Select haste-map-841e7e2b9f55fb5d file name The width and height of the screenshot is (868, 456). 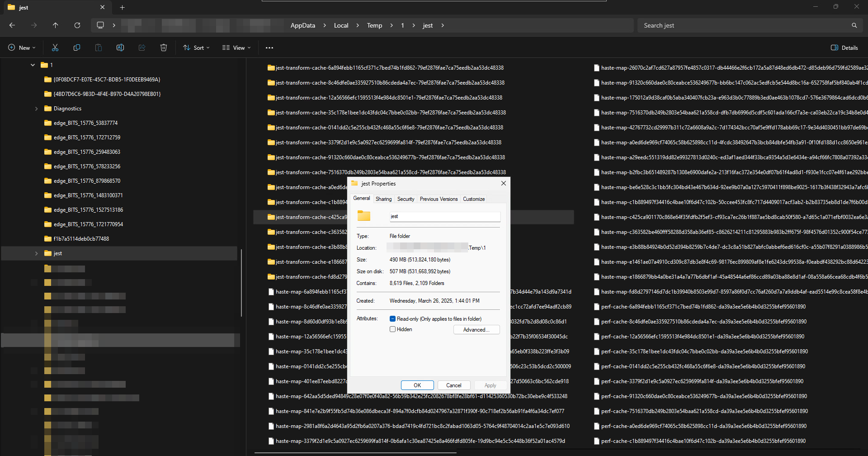point(420,411)
